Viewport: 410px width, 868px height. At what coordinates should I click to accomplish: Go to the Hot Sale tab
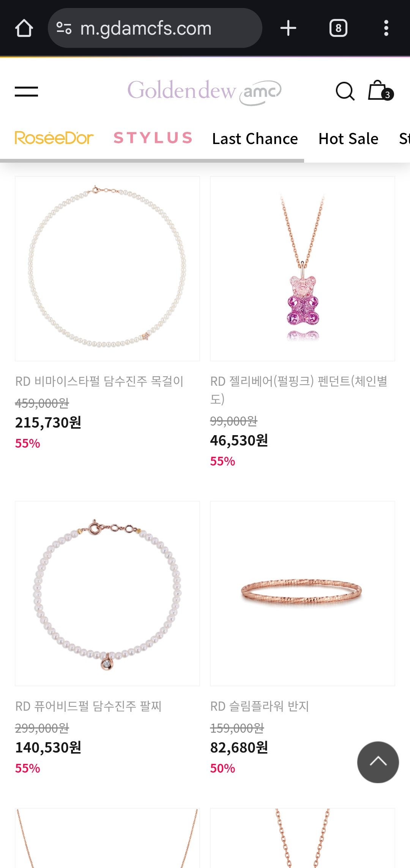(x=348, y=139)
